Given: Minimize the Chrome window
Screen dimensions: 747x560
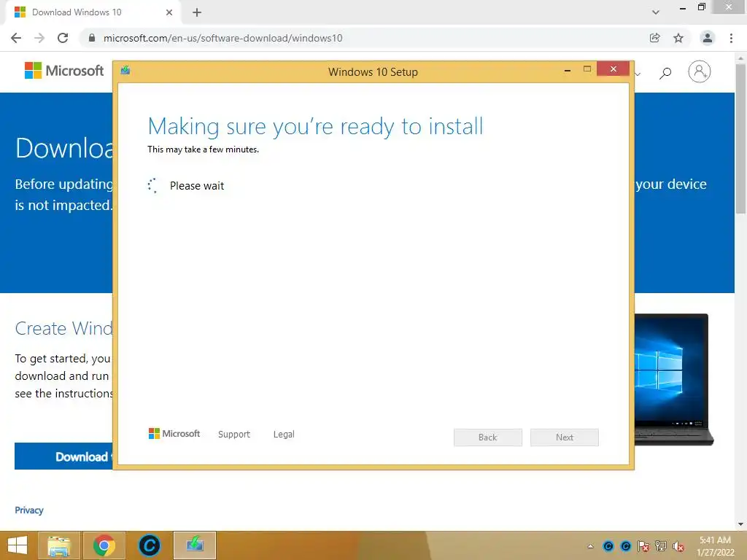Looking at the screenshot, I should click(x=683, y=8).
